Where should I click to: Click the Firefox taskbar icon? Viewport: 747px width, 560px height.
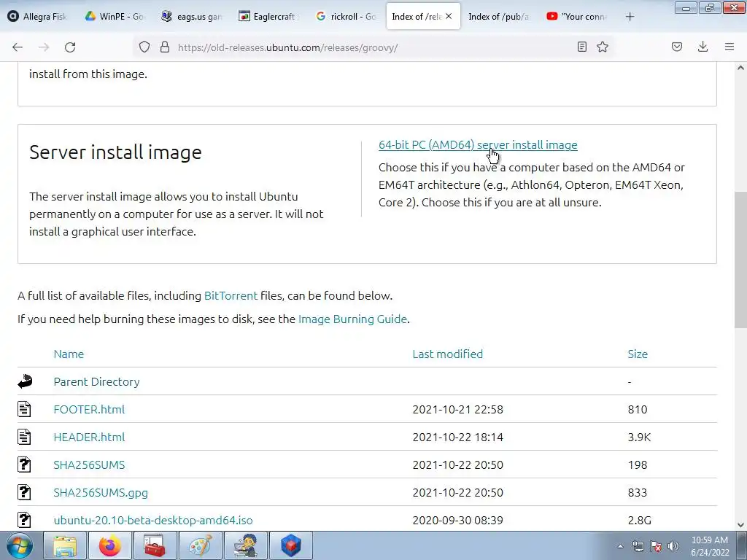110,545
